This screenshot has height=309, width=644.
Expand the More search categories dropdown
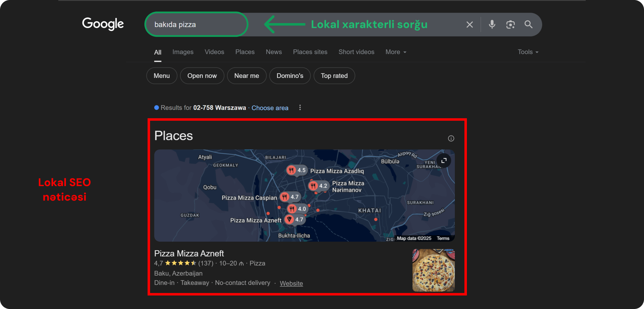point(396,52)
